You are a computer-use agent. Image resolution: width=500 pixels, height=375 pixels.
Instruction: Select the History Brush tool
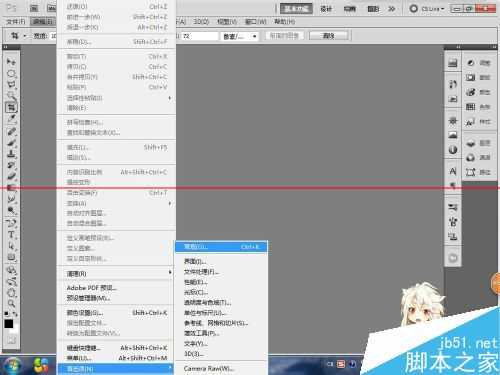tap(11, 165)
